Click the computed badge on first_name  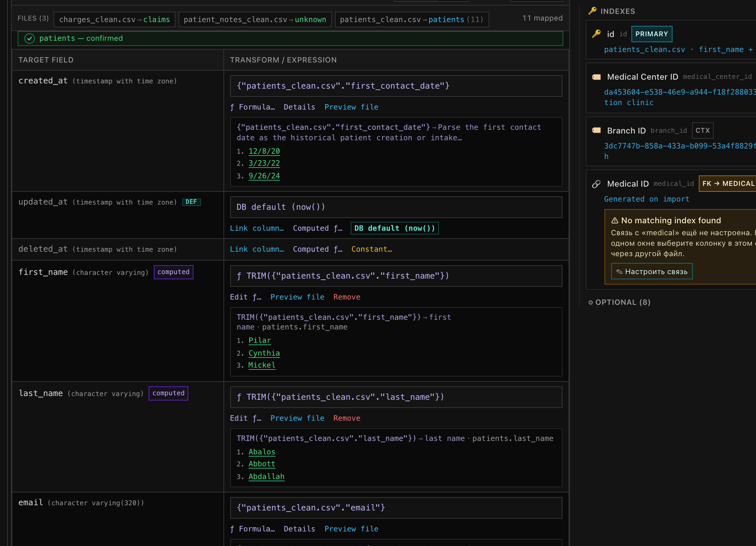[173, 272]
